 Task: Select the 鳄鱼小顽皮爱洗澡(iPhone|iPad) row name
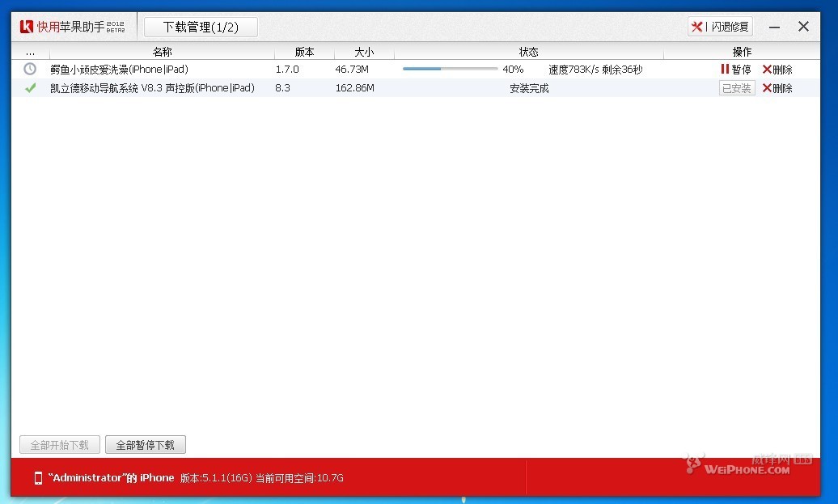119,70
